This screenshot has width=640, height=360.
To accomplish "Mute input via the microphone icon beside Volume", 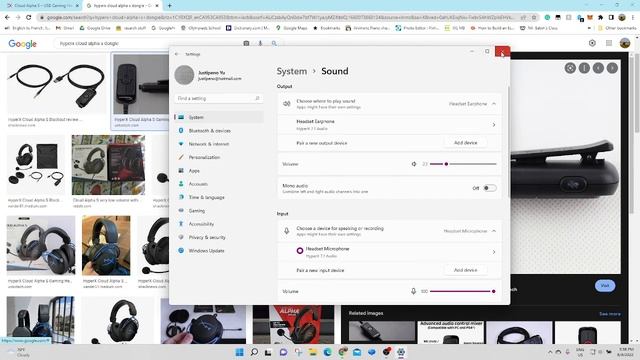I will click(x=413, y=291).
